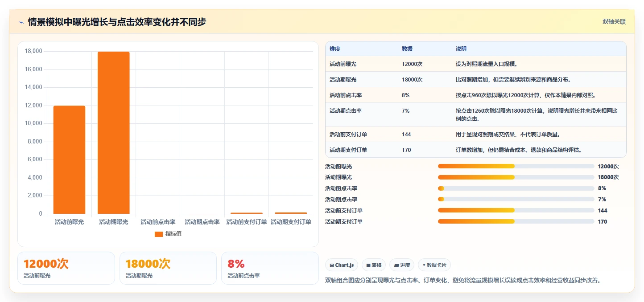Click the small 活动期支付订单 bar in the chart
644x302 pixels.
click(x=291, y=213)
